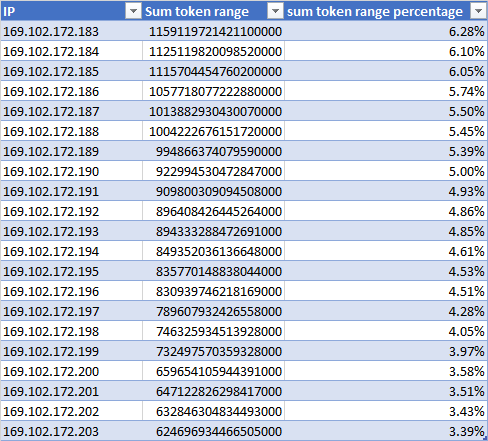488x441 pixels.
Task: Select cell with IP 169.102.172.203
Action: [71, 431]
